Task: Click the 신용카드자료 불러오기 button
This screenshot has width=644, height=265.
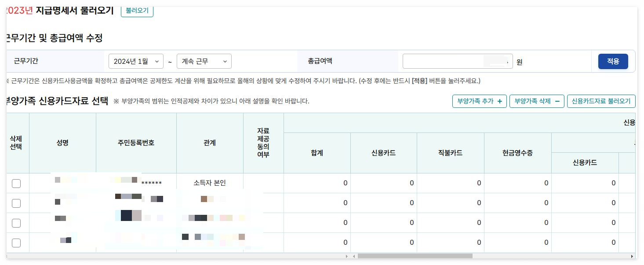Action: tap(601, 101)
